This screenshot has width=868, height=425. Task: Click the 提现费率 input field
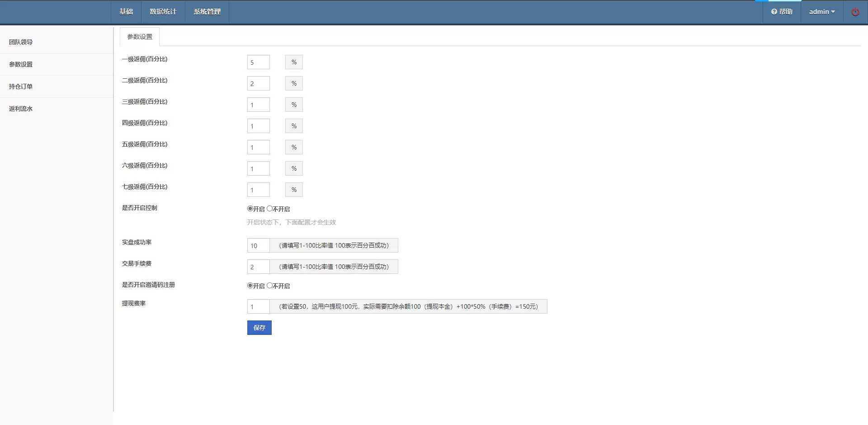pyautogui.click(x=258, y=306)
